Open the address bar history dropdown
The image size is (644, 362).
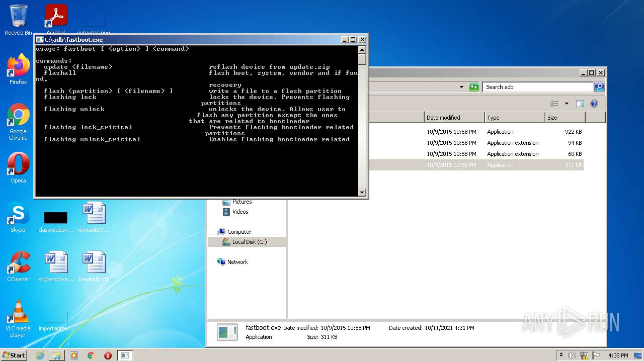click(x=462, y=87)
